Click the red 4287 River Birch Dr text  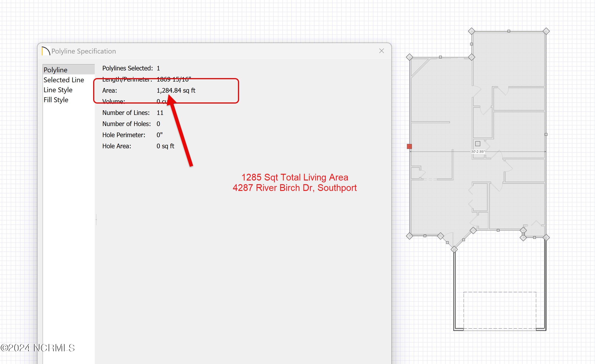coord(294,188)
